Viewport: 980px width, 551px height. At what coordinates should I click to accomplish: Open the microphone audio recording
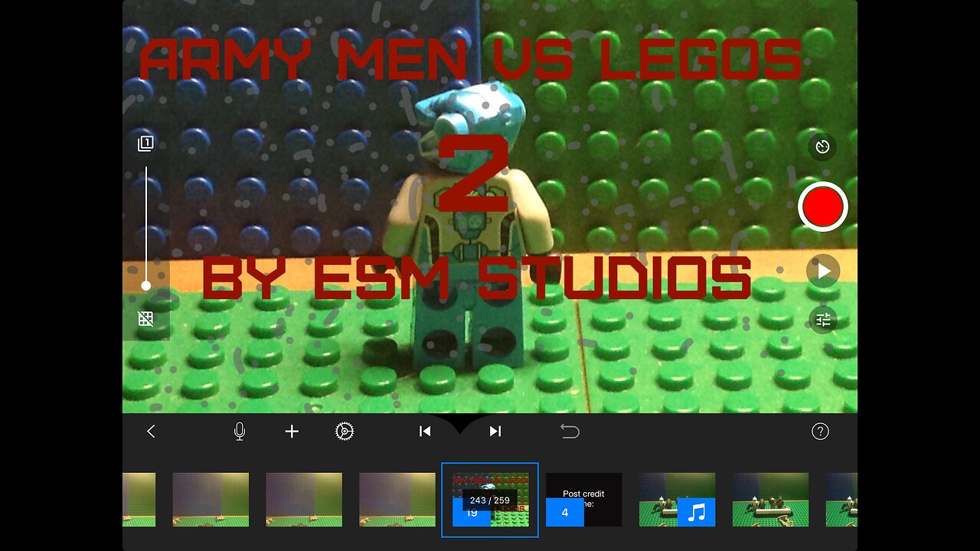(x=240, y=432)
